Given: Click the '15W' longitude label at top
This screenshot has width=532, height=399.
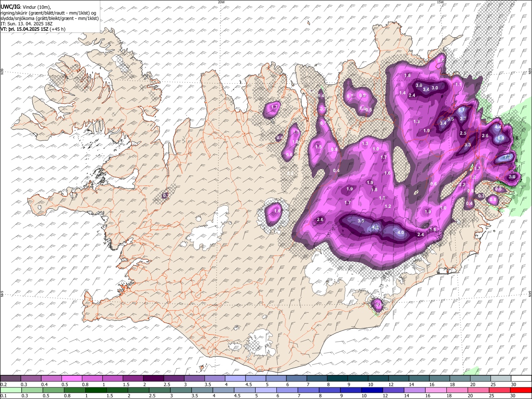Looking at the screenshot, I should pyautogui.click(x=440, y=2).
